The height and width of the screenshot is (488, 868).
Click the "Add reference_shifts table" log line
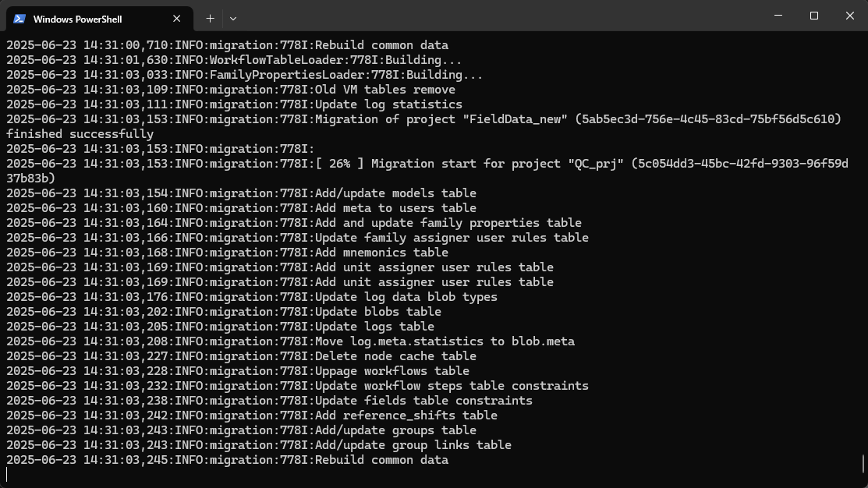(406, 416)
